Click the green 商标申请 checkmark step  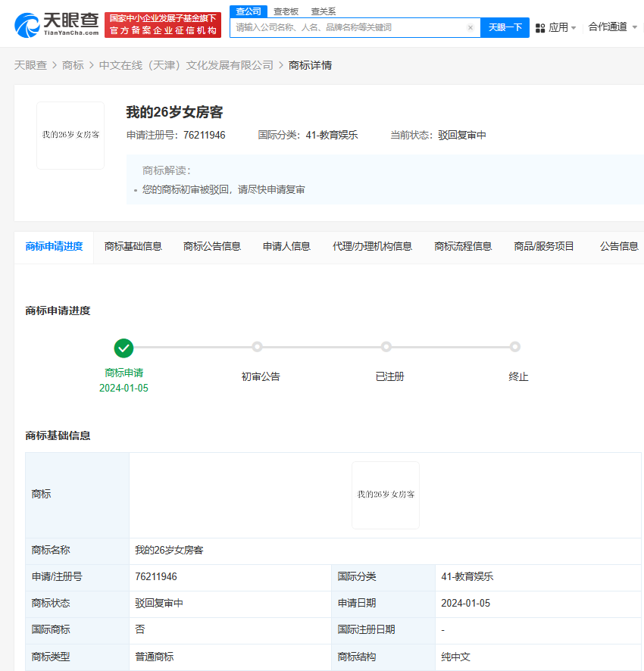[123, 348]
